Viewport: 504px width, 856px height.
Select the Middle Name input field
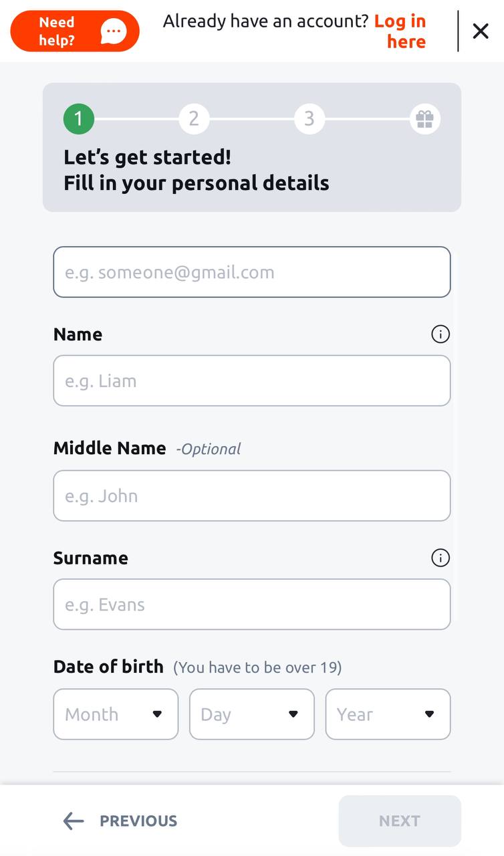click(x=252, y=496)
